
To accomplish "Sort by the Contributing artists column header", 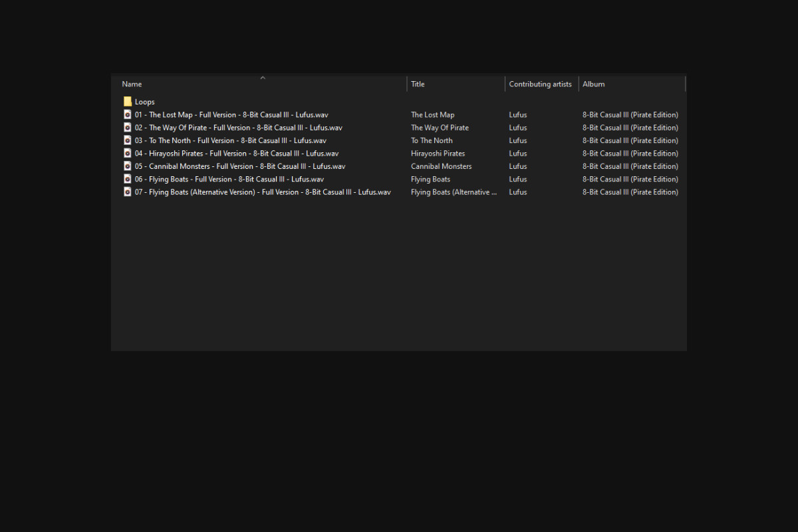I will (x=540, y=84).
